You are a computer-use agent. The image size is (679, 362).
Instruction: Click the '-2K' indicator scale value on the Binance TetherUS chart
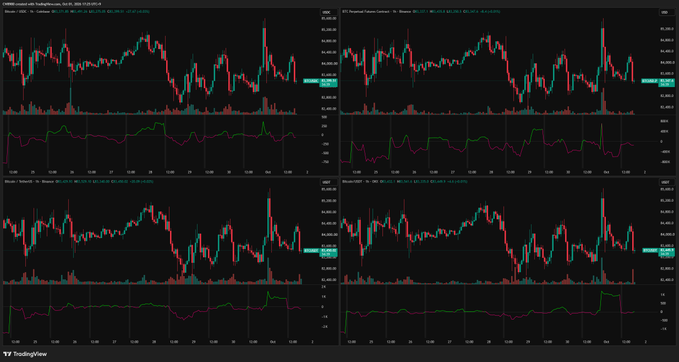coord(324,327)
